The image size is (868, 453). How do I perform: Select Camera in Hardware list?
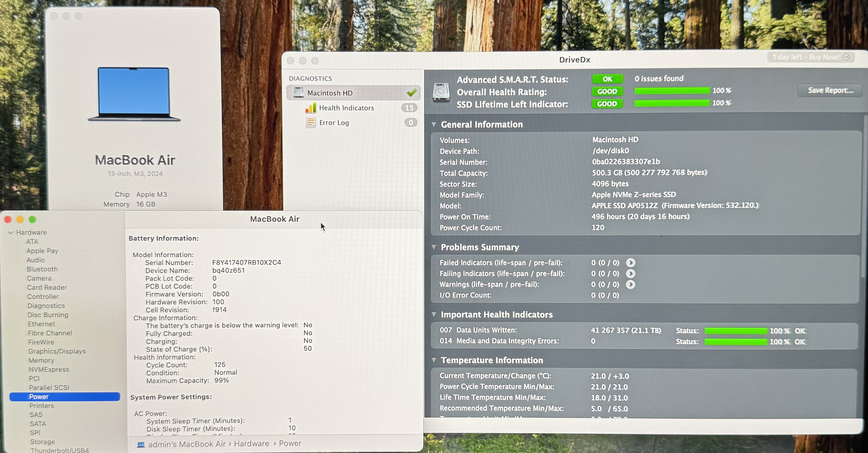[x=39, y=278]
